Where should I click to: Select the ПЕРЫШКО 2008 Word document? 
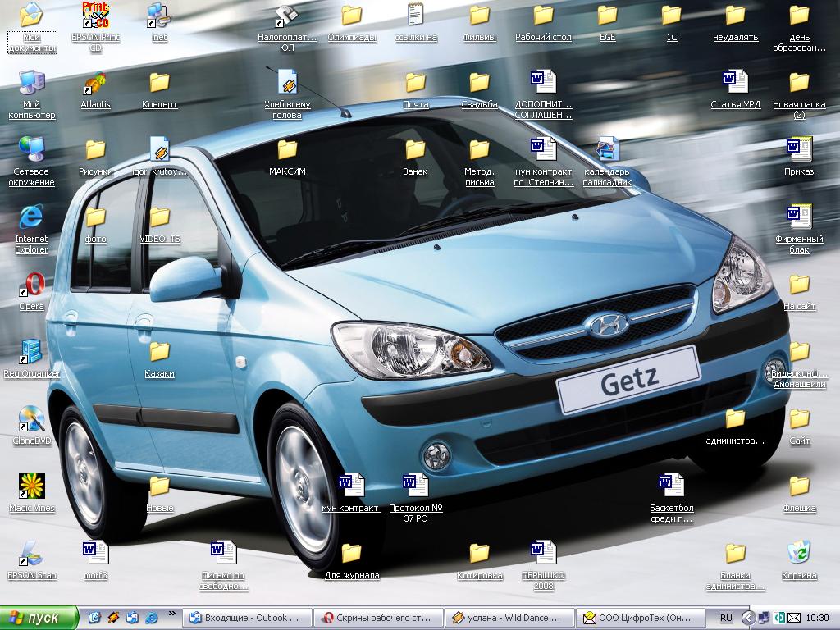(x=543, y=564)
